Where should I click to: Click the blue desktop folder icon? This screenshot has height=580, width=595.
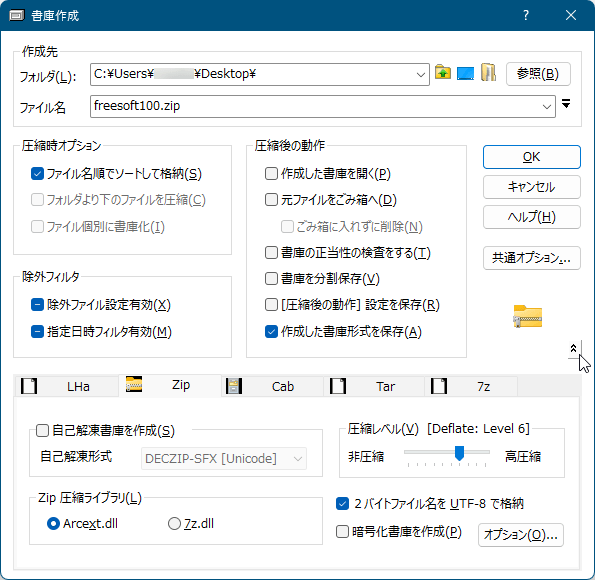(465, 73)
